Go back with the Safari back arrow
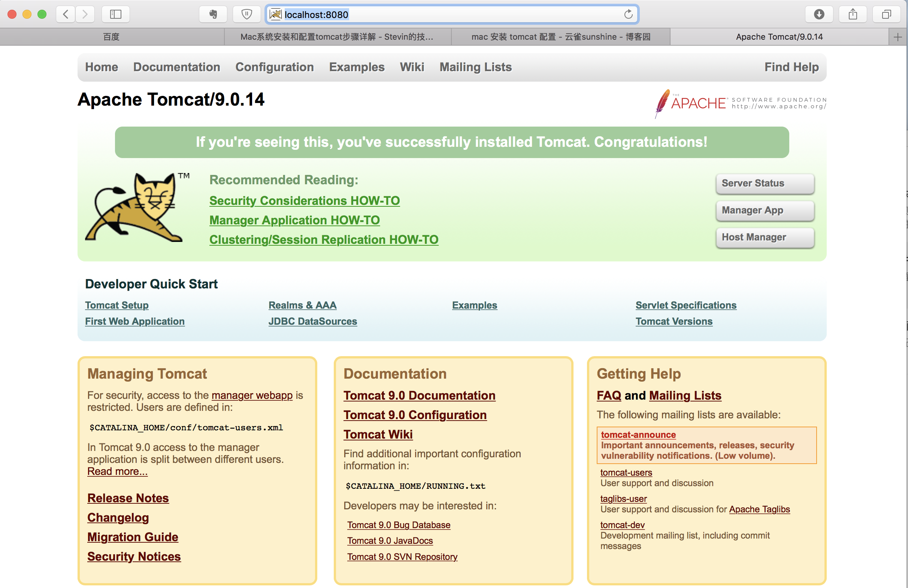 [66, 15]
